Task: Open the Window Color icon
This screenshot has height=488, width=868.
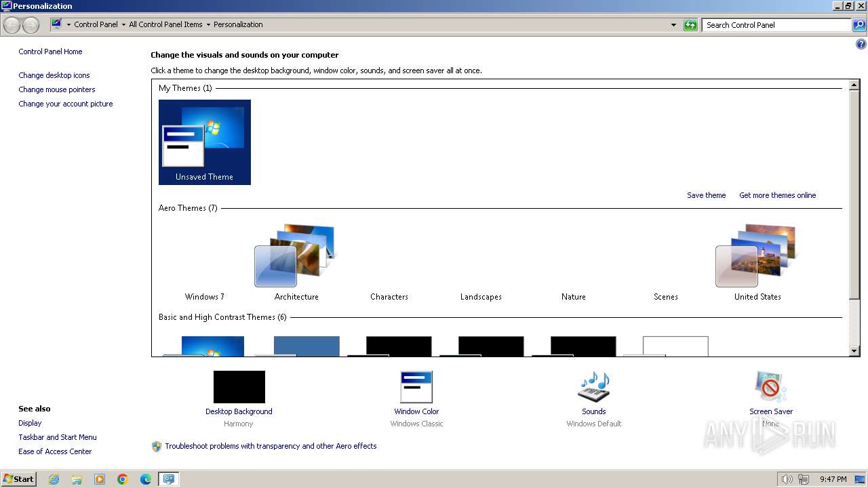Action: coord(416,387)
